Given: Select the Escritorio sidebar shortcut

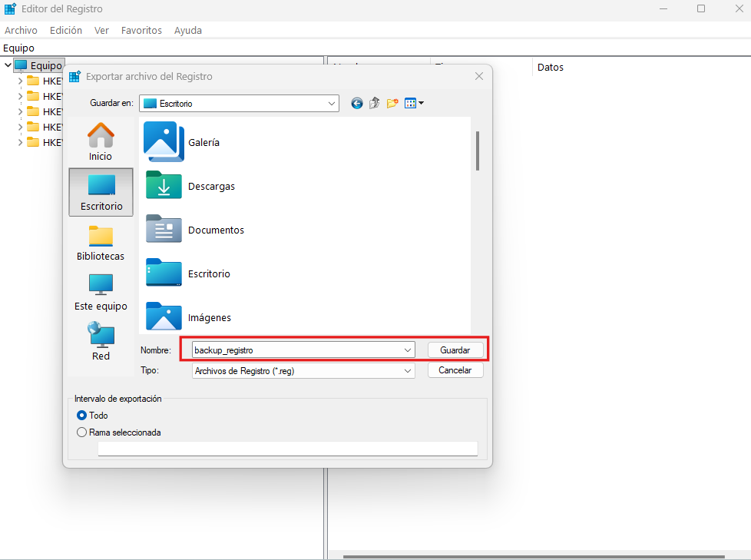Looking at the screenshot, I should [100, 192].
